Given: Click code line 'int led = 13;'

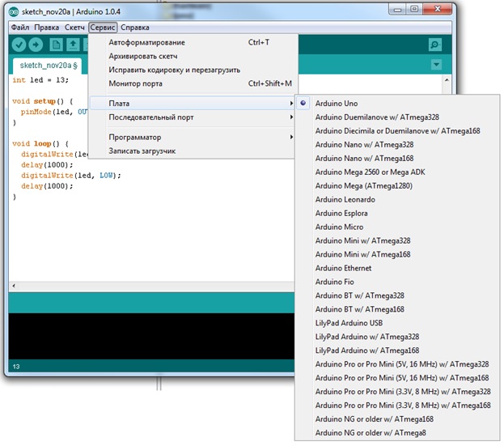Looking at the screenshot, I should coord(40,80).
